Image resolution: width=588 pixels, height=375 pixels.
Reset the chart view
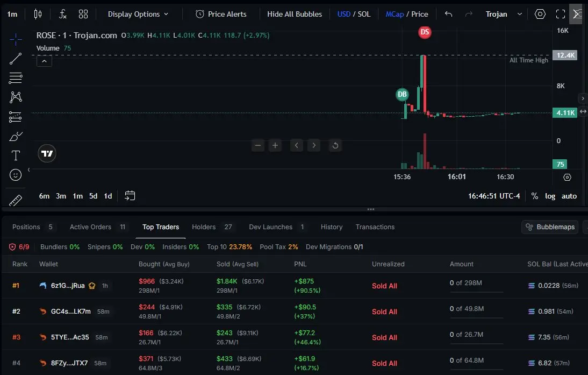[335, 145]
